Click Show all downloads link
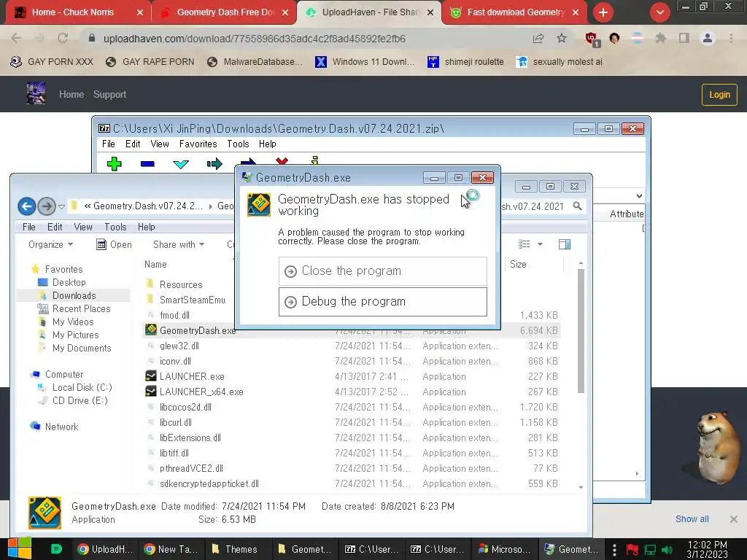Viewport: 747px width, 560px height. tap(692, 519)
